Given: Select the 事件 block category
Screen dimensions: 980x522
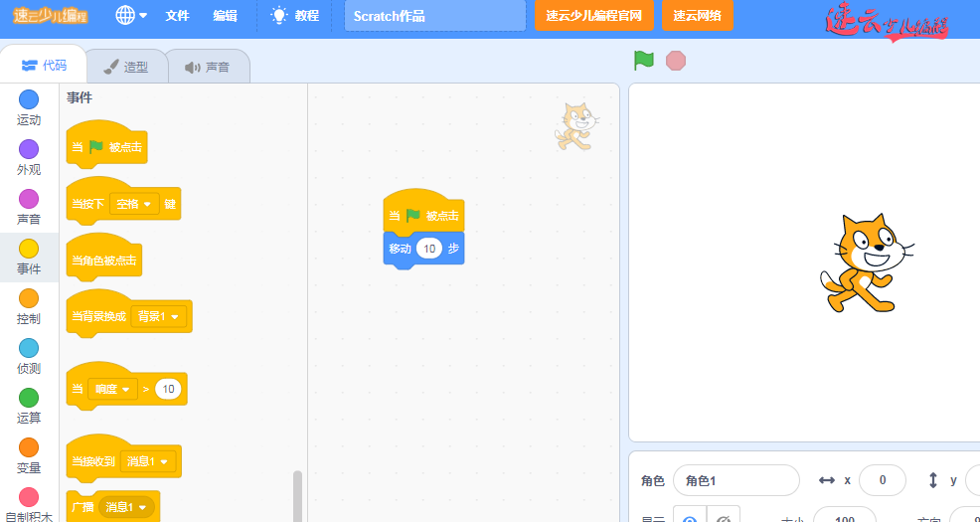Looking at the screenshot, I should (29, 257).
